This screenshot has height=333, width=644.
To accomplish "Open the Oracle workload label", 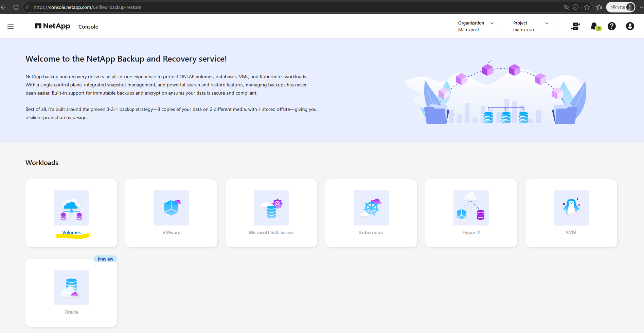I will [71, 312].
